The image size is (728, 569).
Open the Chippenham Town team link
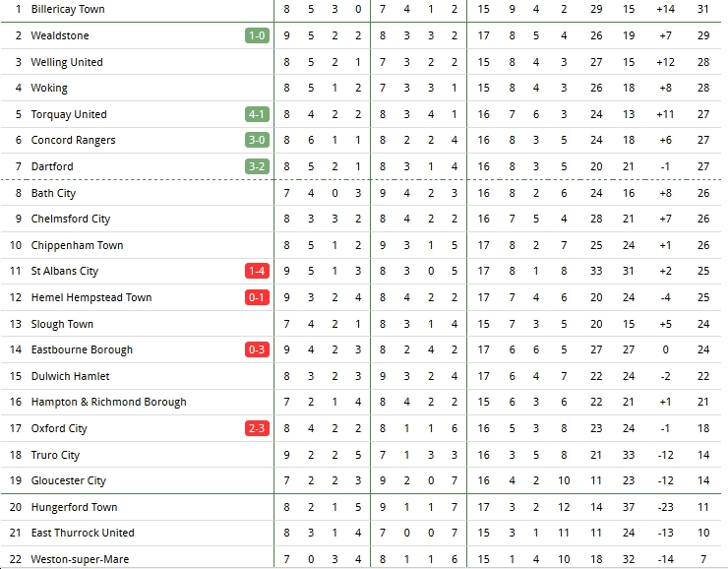(77, 245)
